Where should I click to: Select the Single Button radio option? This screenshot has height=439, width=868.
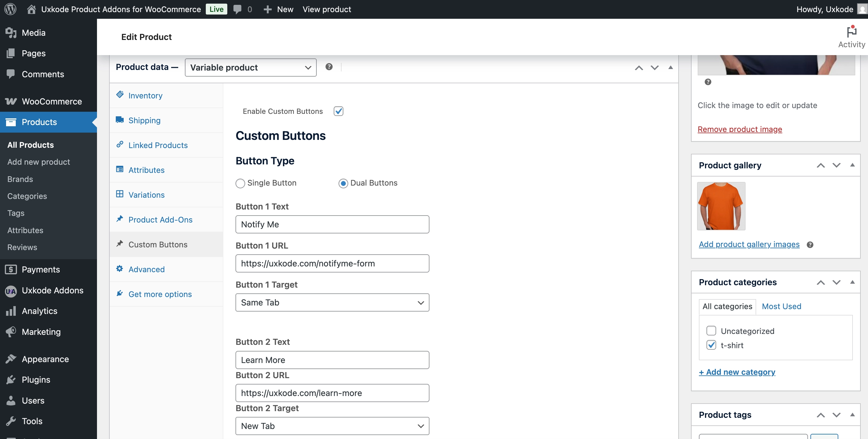coord(240,183)
